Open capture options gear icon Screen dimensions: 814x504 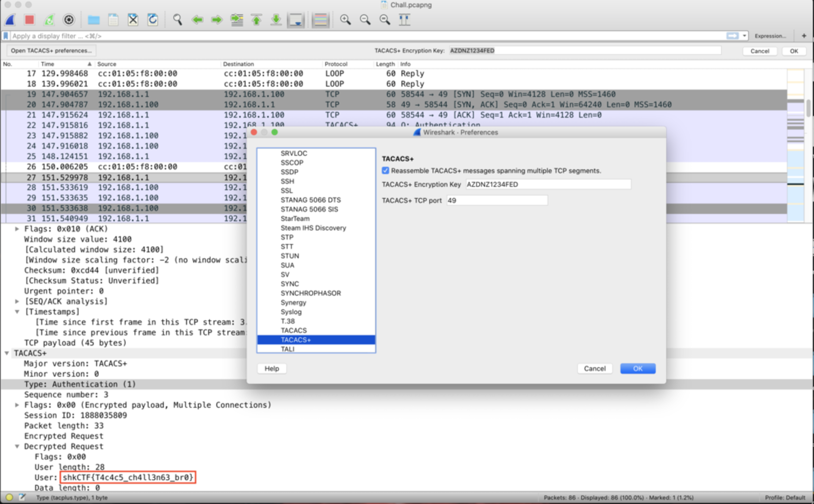69,20
